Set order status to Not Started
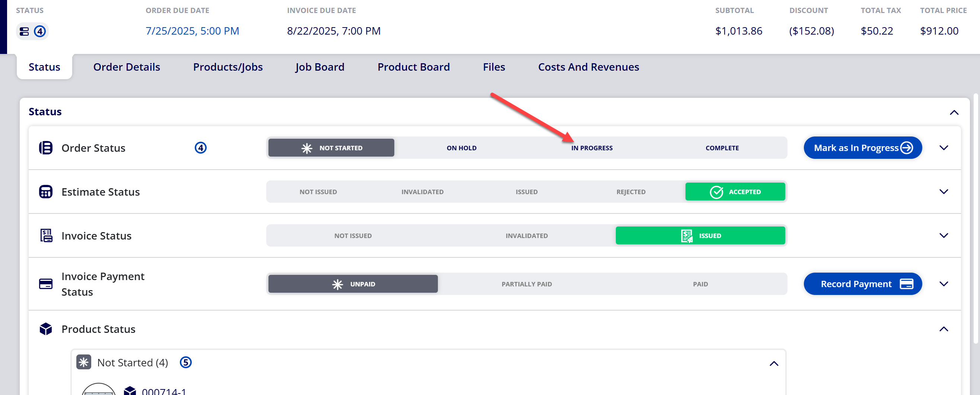 point(331,148)
